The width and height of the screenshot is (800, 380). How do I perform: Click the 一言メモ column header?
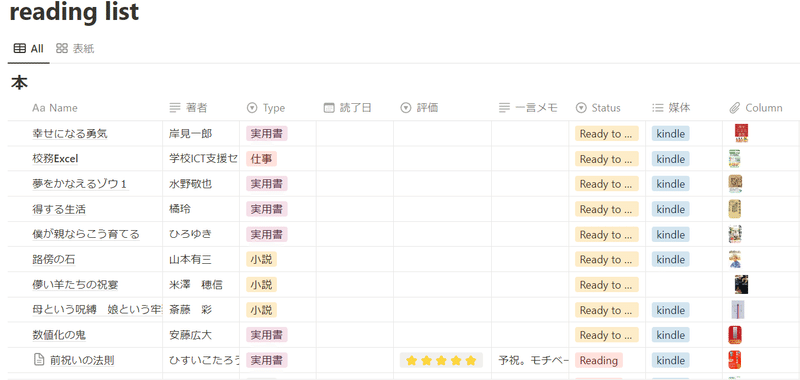coord(529,108)
